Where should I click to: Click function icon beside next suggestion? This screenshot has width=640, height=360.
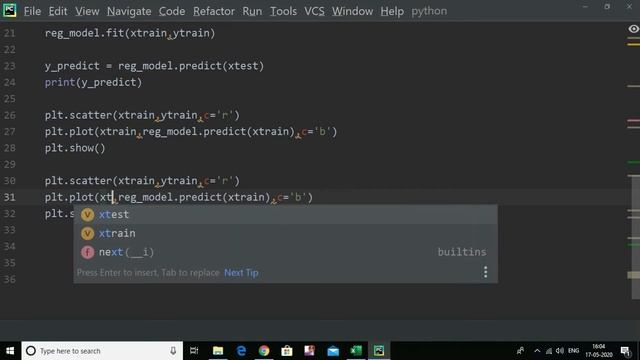[x=87, y=252]
